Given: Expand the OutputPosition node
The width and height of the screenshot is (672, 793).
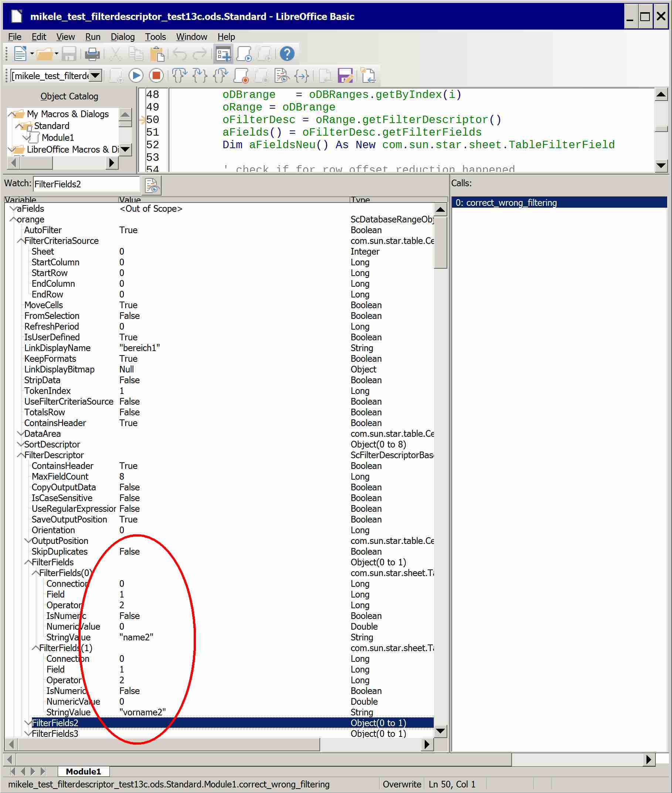Looking at the screenshot, I should click(28, 541).
